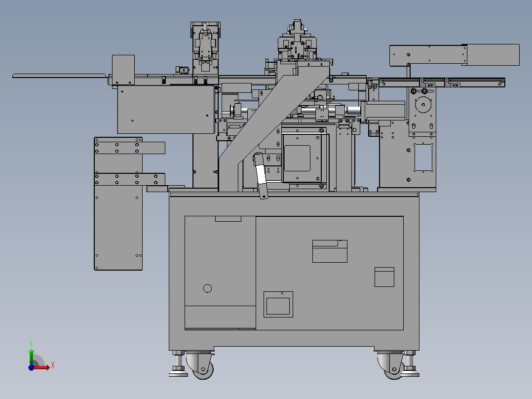This screenshot has height=399, width=532.
Task: Click the red X axis of the triad
Action: pyautogui.click(x=41, y=367)
